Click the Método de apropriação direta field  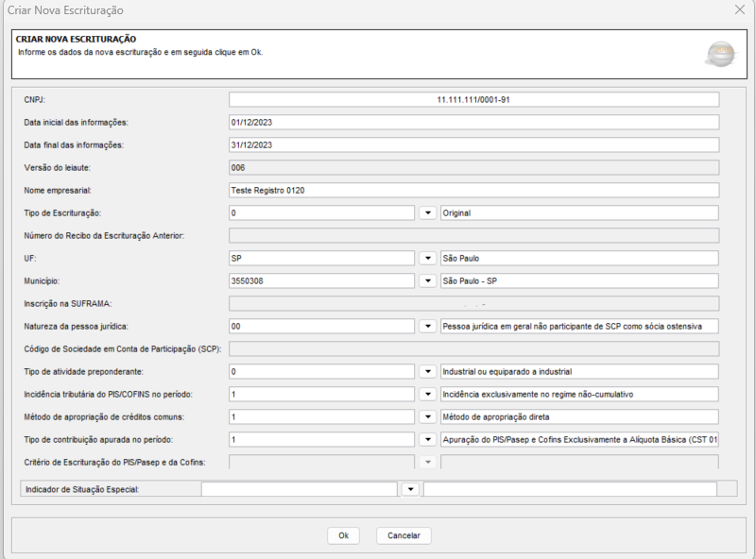click(579, 416)
